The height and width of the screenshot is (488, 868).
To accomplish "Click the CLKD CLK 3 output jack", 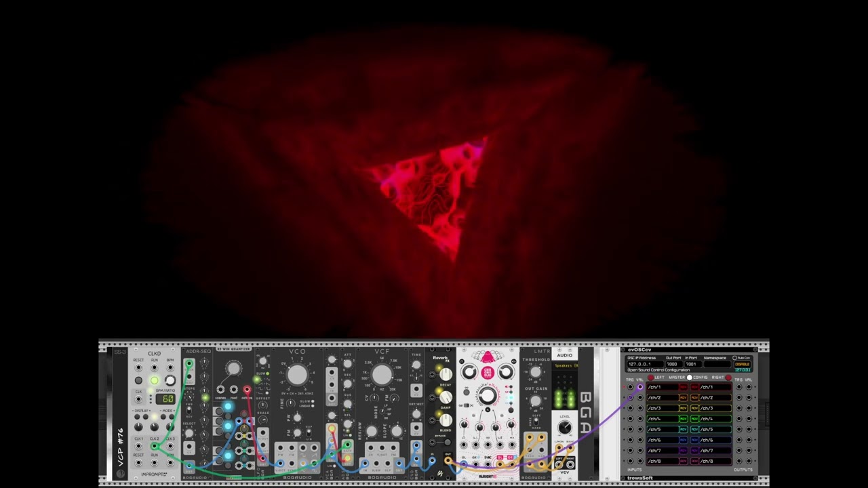I will pyautogui.click(x=170, y=446).
